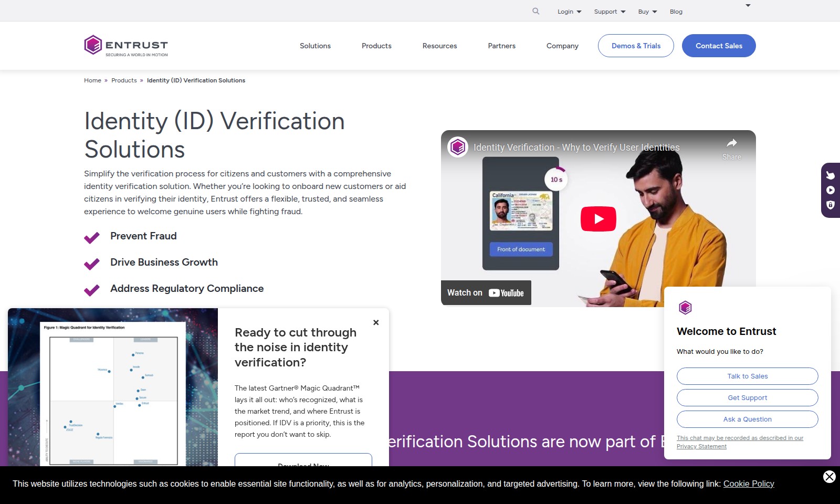Click the Prevent Fraud checkmark item
The image size is (840, 504).
(x=130, y=236)
